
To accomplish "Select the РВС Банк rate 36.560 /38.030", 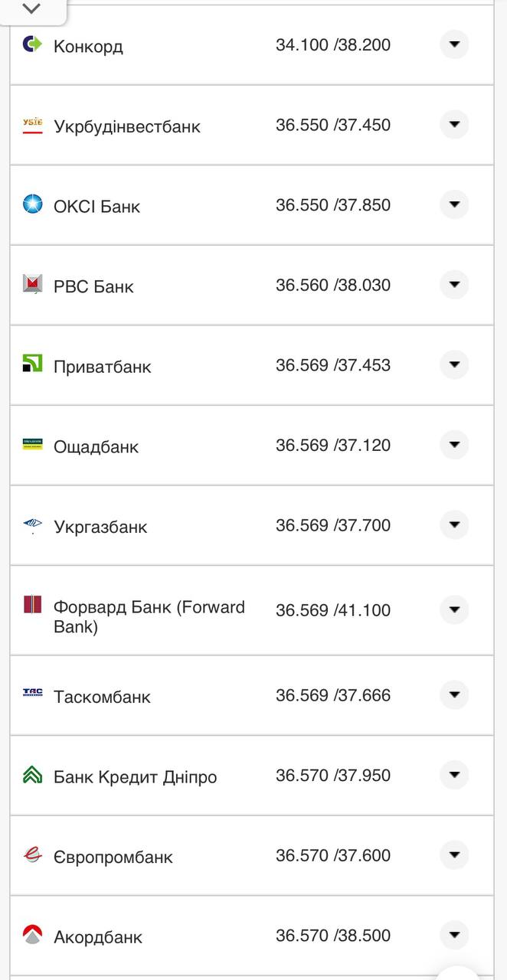I will coord(333,286).
